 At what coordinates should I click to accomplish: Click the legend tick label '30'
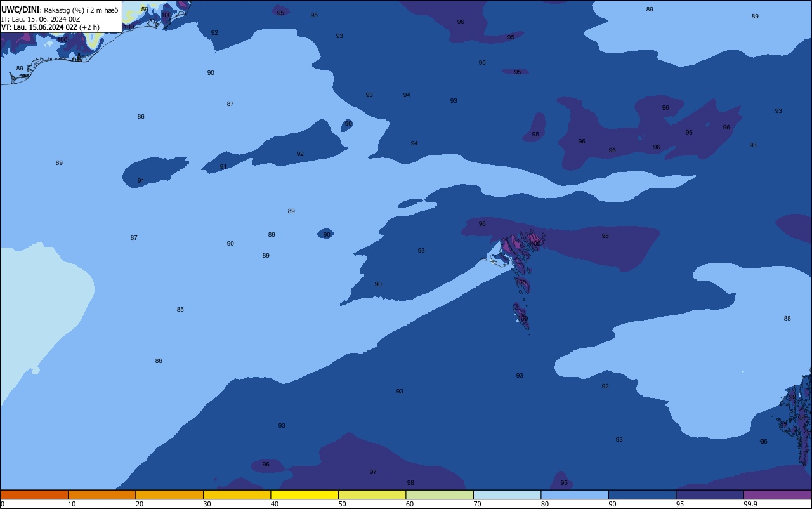tap(207, 504)
